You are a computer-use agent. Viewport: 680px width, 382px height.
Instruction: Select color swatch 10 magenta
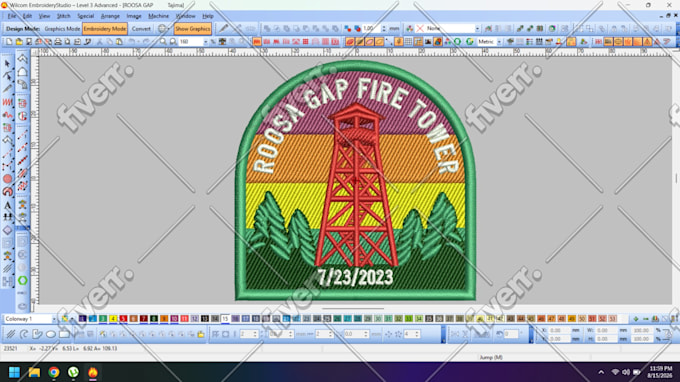tap(174, 319)
